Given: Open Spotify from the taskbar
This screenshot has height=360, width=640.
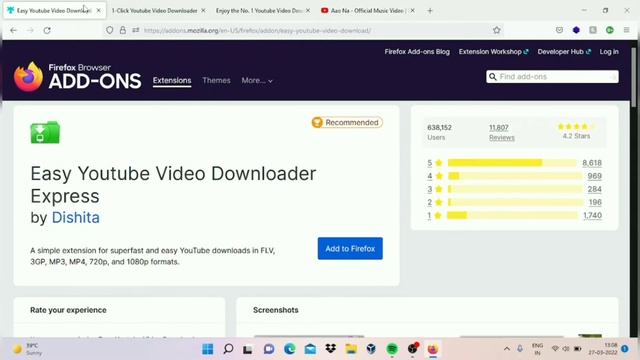Looking at the screenshot, I should click(x=392, y=349).
